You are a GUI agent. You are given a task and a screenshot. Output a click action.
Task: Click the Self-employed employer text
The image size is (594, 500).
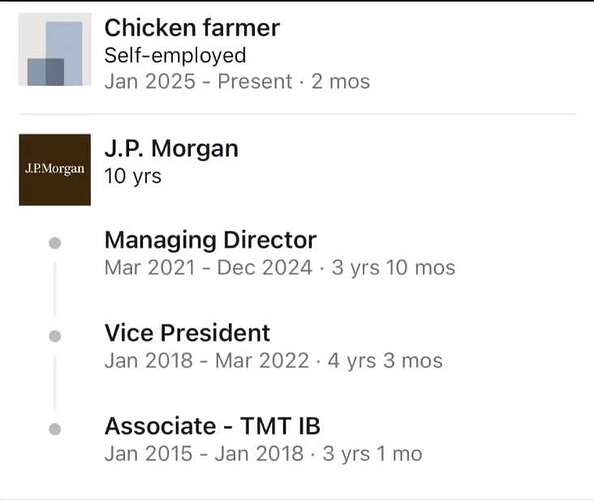175,56
